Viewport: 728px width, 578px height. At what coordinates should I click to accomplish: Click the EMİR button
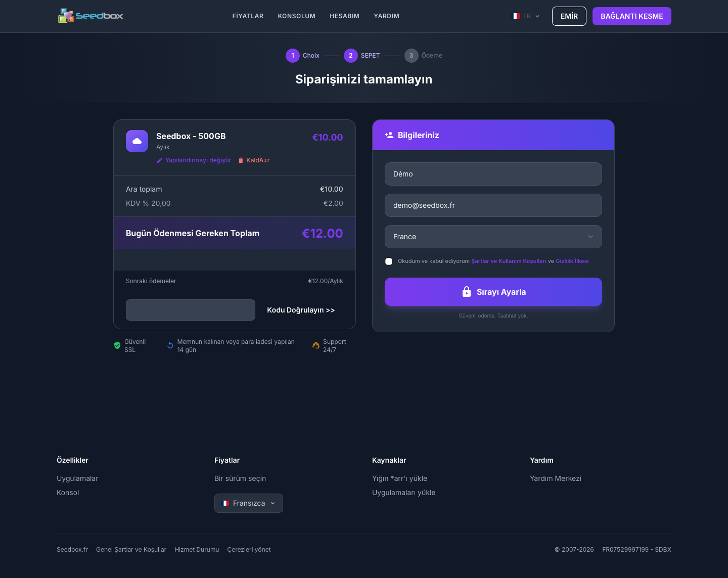(x=569, y=16)
